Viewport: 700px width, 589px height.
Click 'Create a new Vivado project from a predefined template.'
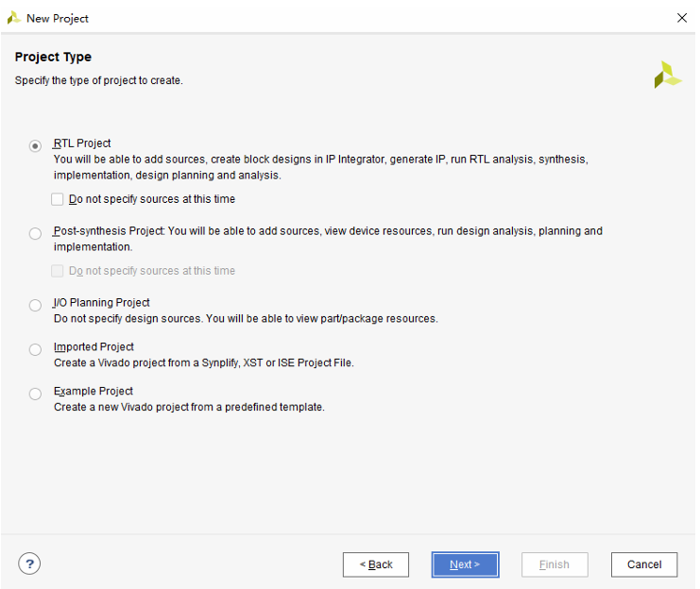189,407
